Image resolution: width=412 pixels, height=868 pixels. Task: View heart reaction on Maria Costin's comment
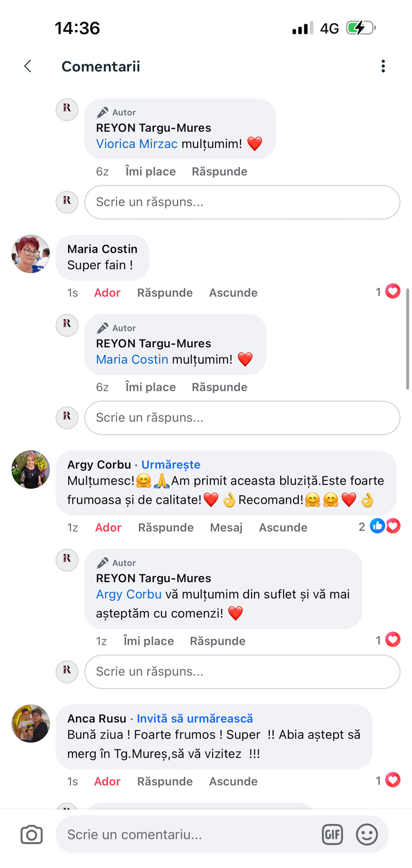point(388,291)
